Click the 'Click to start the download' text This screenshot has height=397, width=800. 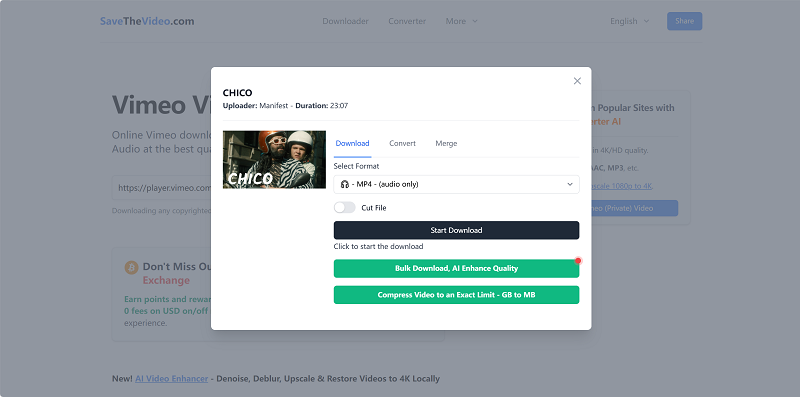pos(378,246)
